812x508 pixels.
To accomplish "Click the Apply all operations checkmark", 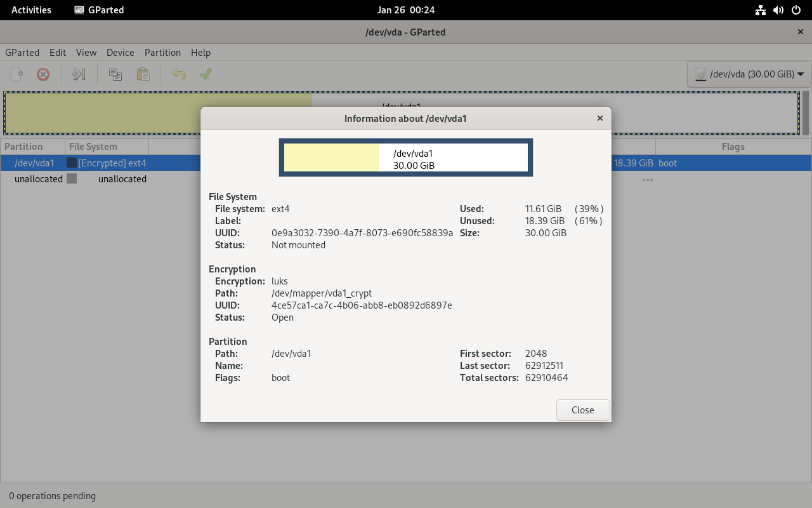I will pos(206,74).
